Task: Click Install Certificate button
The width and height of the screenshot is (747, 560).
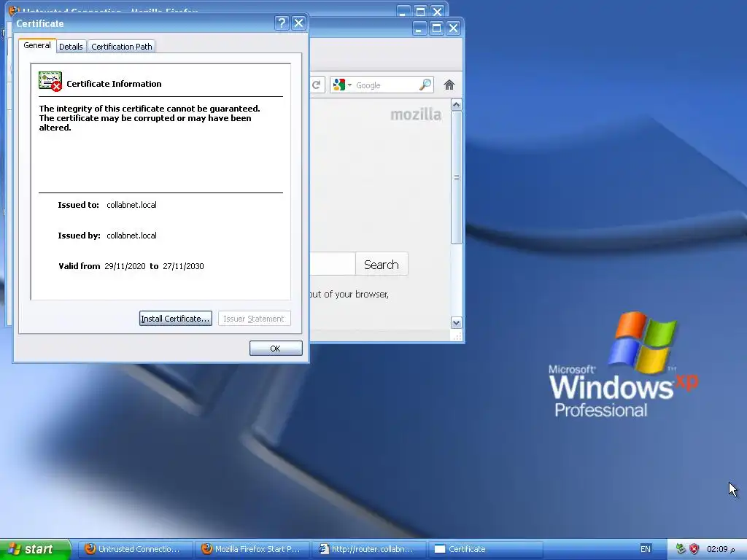Action: tap(175, 319)
